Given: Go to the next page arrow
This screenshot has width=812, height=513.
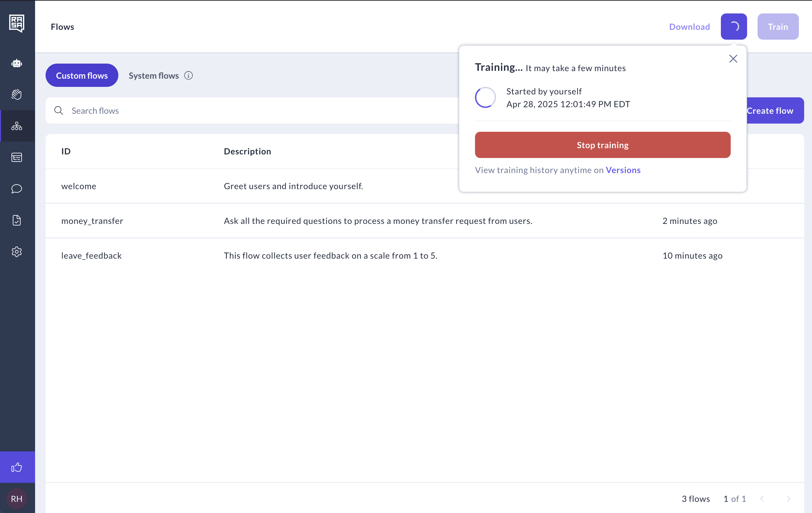Looking at the screenshot, I should click(x=788, y=499).
